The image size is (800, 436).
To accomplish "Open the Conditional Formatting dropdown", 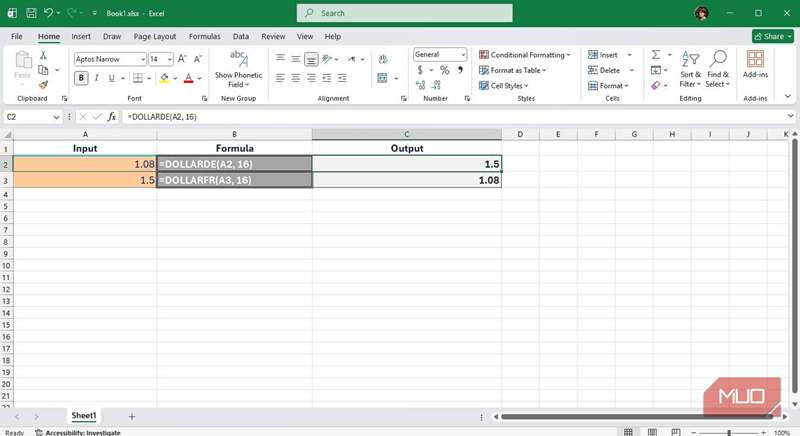I will pyautogui.click(x=524, y=55).
